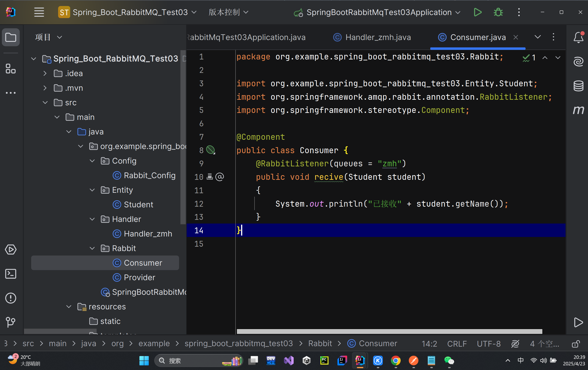Open the Maven tool window
The width and height of the screenshot is (588, 370).
coord(578,110)
